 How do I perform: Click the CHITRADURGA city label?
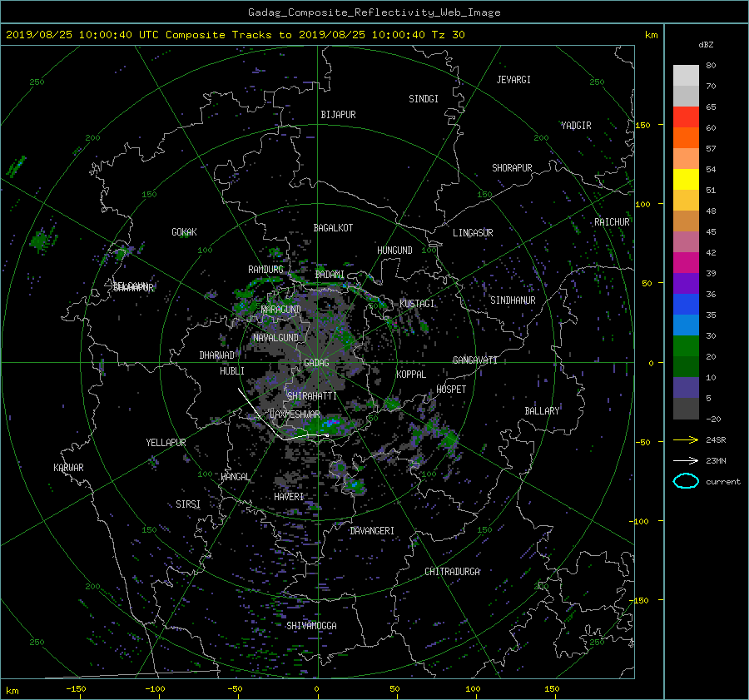(453, 572)
